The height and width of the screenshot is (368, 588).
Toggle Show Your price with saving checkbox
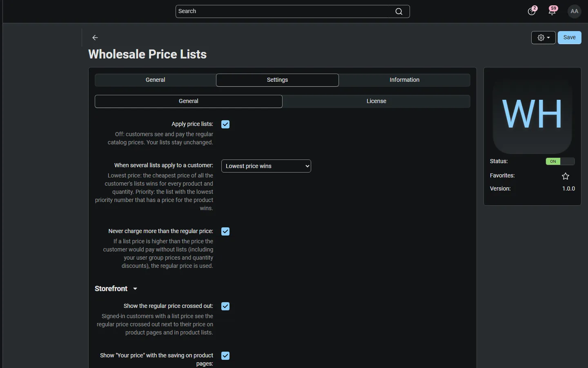[x=225, y=356]
